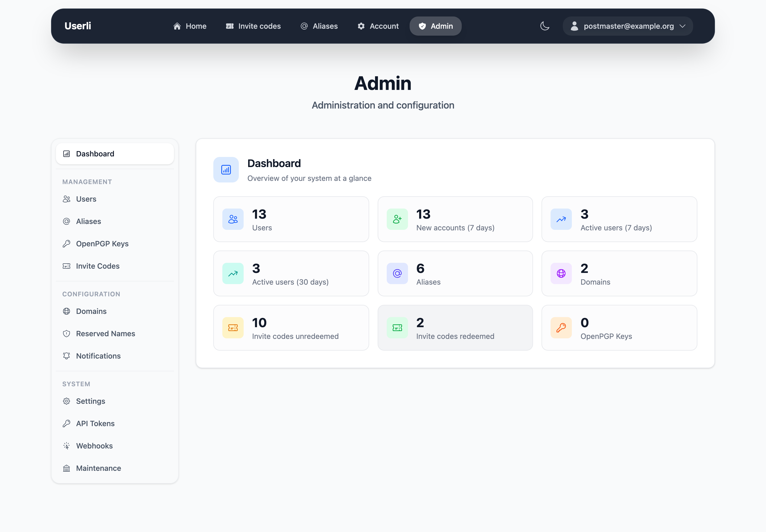The height and width of the screenshot is (532, 766).
Task: Open the postmaster@example.org account dropdown
Action: (x=628, y=26)
